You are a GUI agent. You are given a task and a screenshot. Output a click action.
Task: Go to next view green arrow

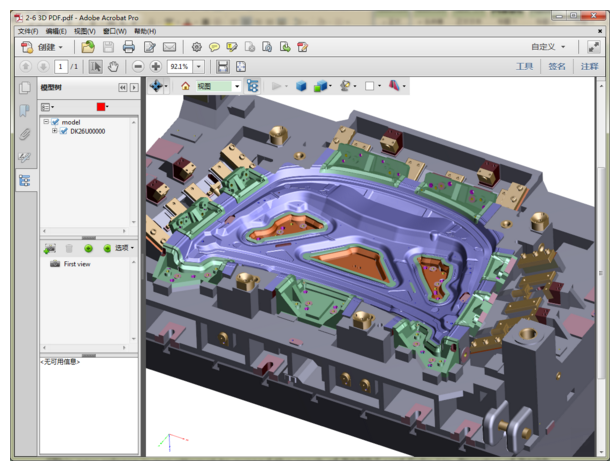pyautogui.click(x=107, y=248)
